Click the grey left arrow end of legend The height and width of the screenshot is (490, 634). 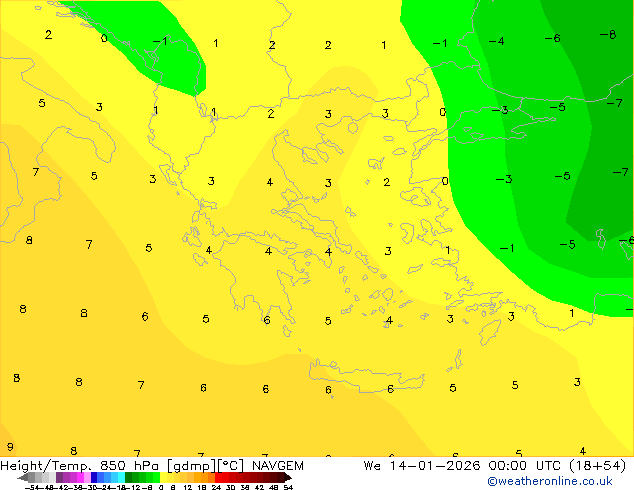(x=23, y=477)
